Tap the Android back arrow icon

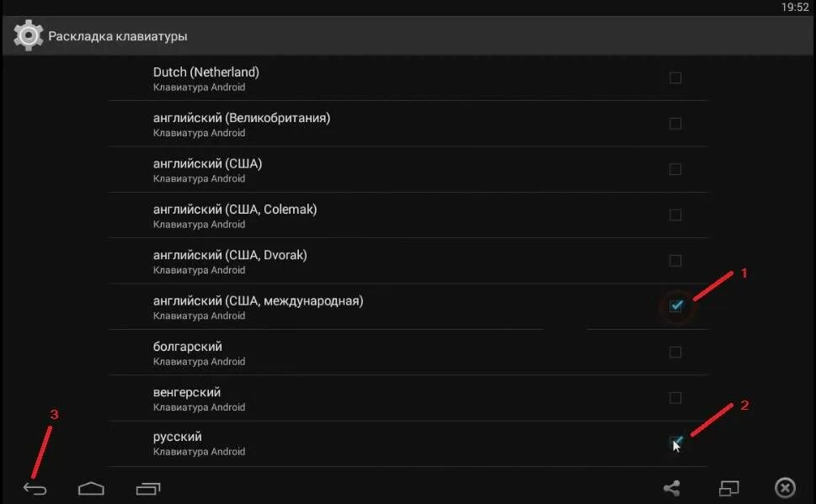[x=35, y=489]
